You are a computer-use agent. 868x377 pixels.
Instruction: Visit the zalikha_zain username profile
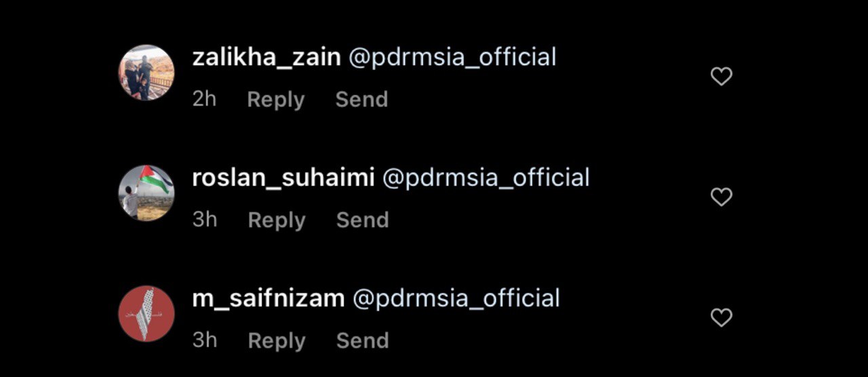pos(267,58)
